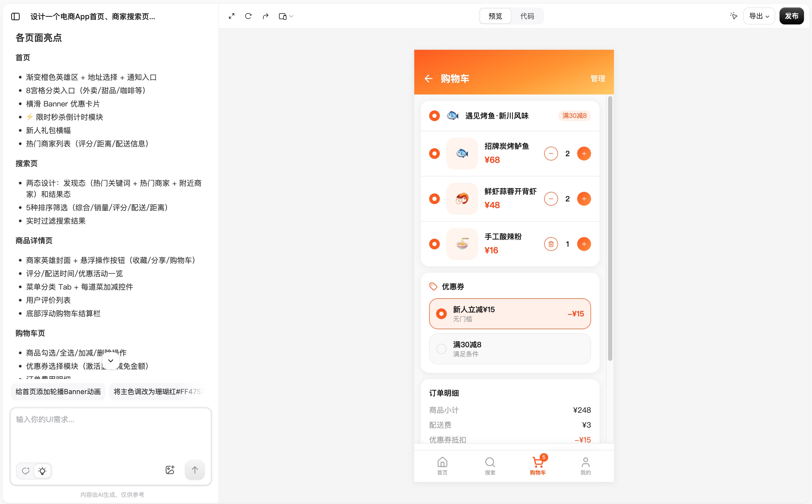Toggle store selection for 遇见烤鱼·新川风味

click(x=434, y=116)
